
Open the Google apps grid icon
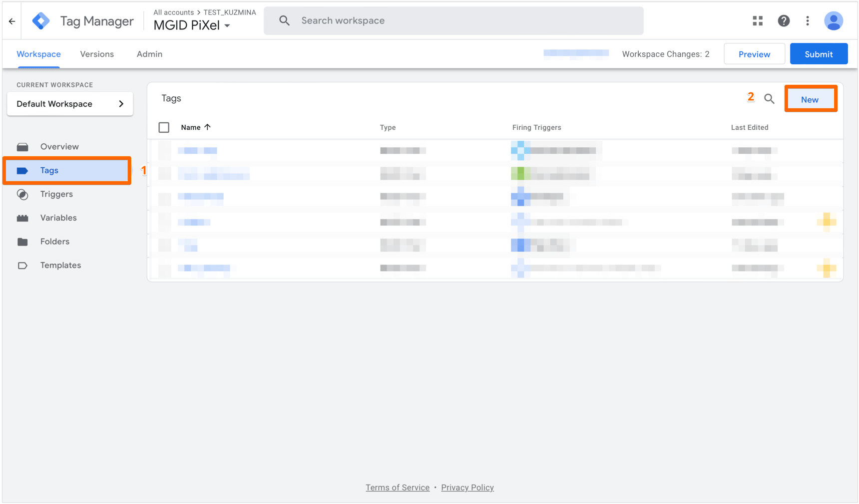(758, 20)
